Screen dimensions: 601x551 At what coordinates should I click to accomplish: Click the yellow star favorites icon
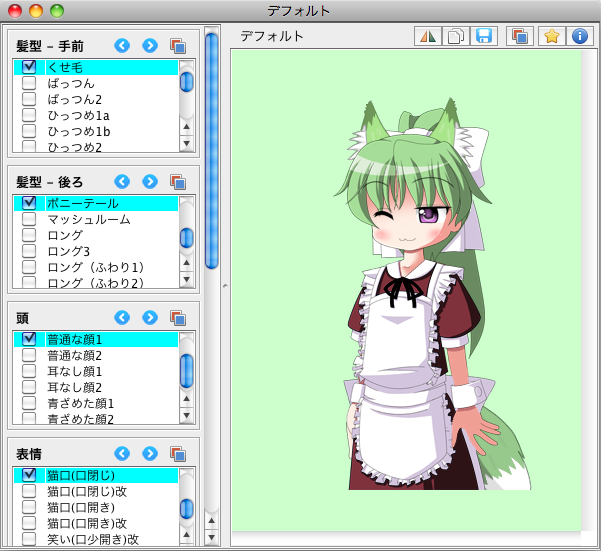click(551, 36)
